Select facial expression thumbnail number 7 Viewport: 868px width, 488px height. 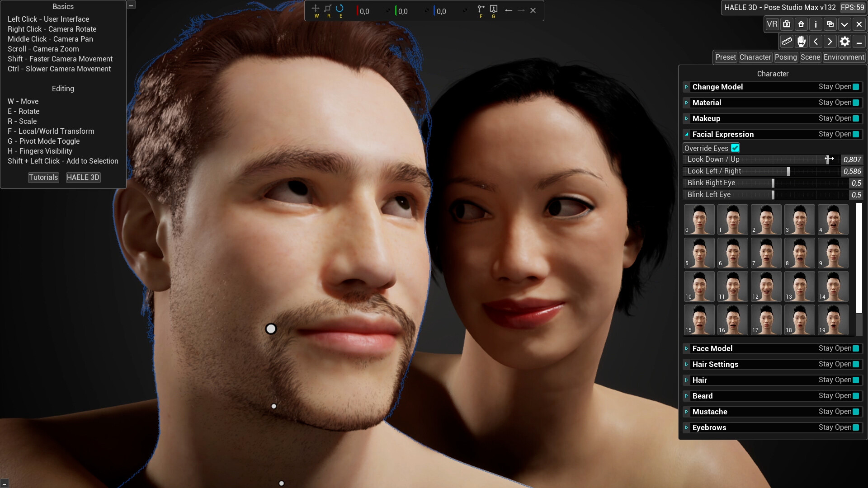[766, 253]
